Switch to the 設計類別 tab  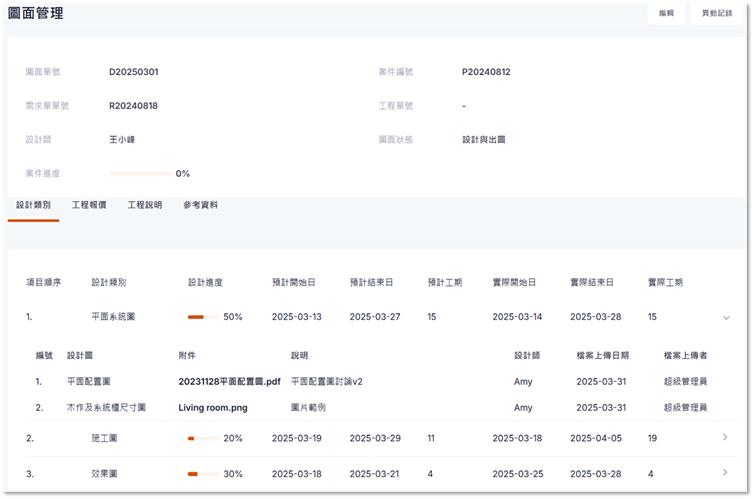[33, 205]
